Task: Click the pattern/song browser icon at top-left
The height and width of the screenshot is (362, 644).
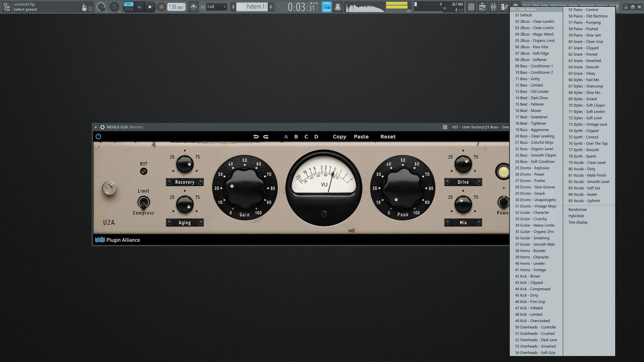Action: click(7, 7)
